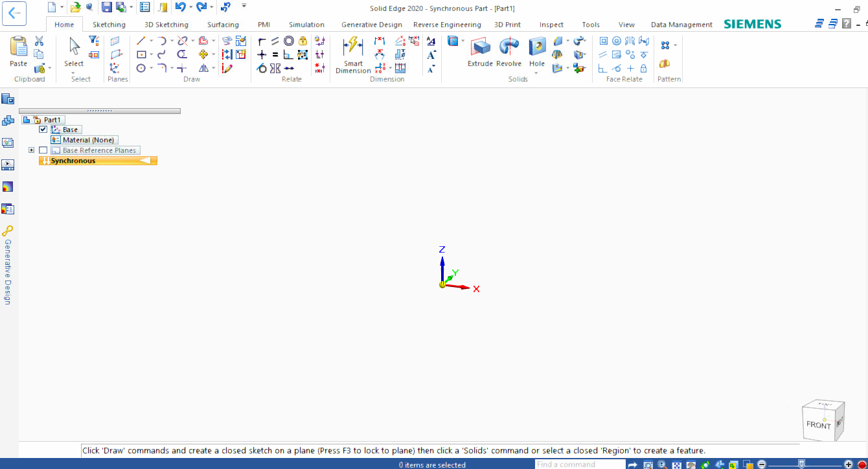Image resolution: width=868 pixels, height=469 pixels.
Task: Click the Find a command search field
Action: coord(580,464)
